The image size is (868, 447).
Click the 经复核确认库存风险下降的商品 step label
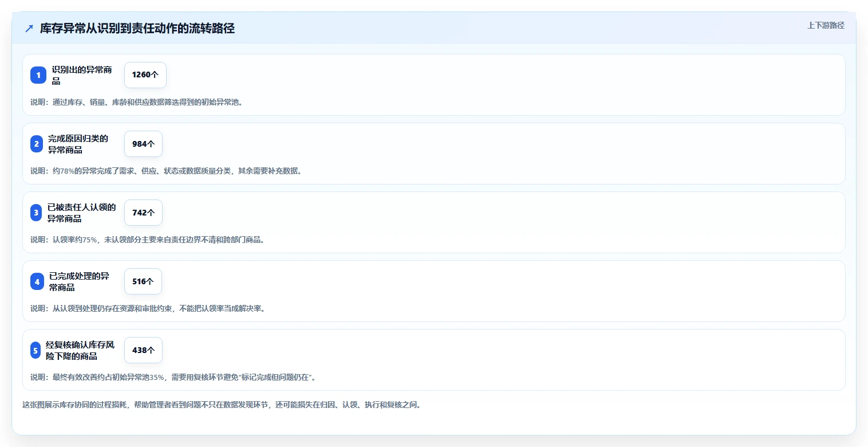pyautogui.click(x=80, y=350)
